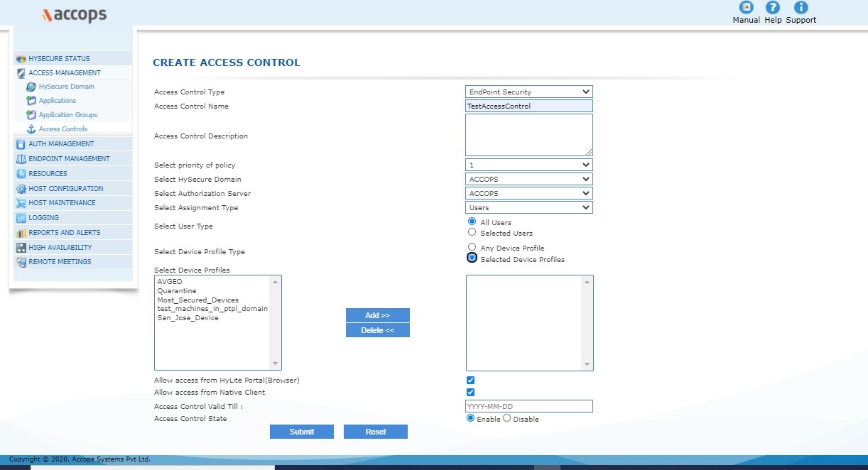Click the Access Controls anchor icon

[x=31, y=129]
